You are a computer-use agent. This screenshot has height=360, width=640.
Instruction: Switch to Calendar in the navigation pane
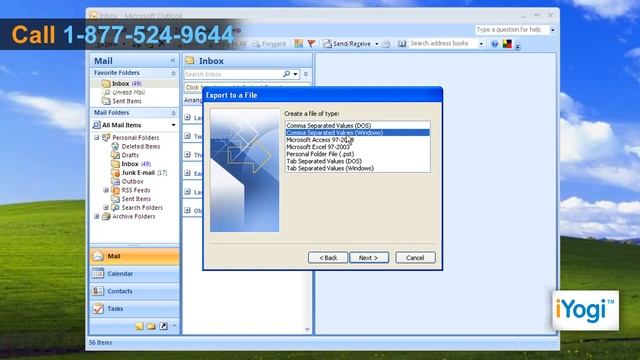click(x=134, y=274)
